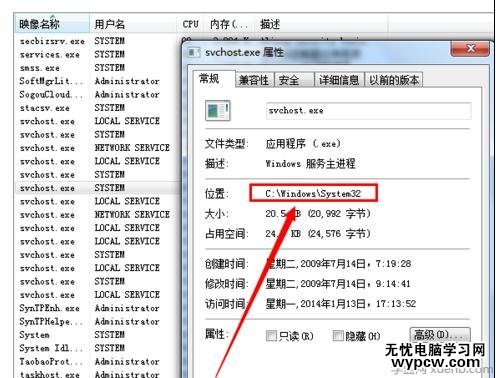Click the 高级(D)... button

point(440,335)
